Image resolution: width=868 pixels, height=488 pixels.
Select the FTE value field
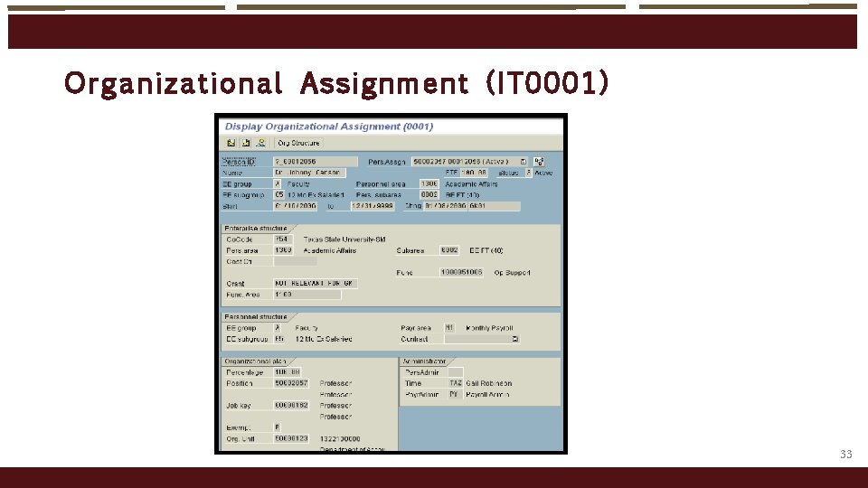474,173
